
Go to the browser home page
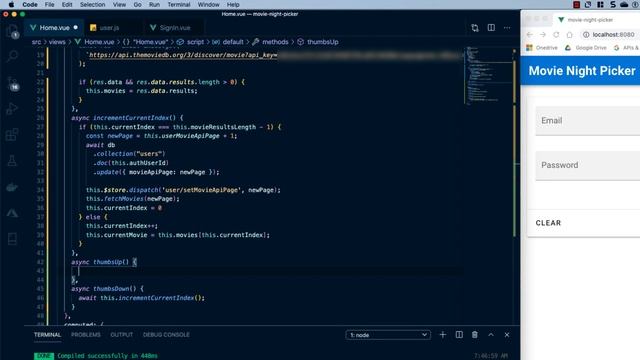[569, 35]
